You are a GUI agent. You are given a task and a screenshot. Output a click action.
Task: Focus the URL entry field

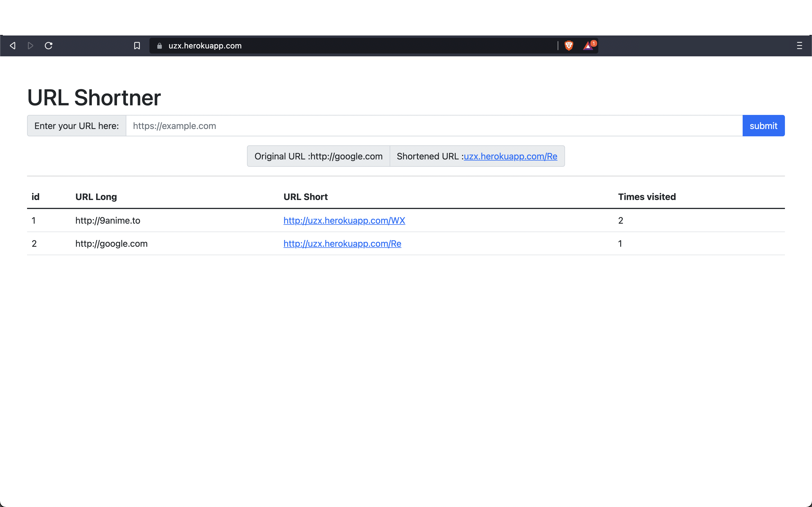point(434,126)
